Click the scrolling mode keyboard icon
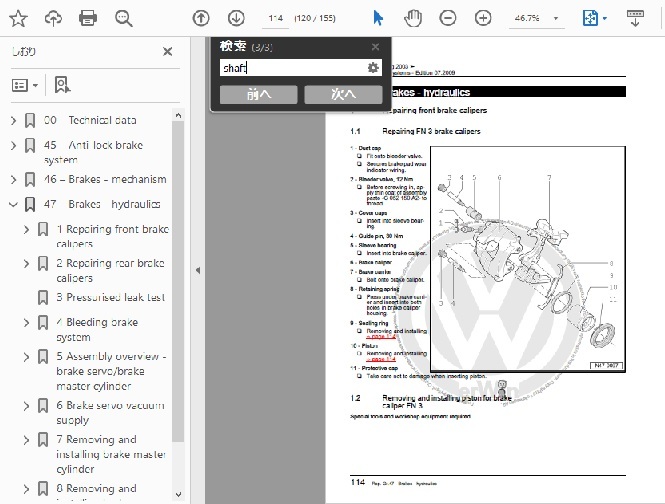Viewport: 665px width, 504px height. (x=635, y=18)
